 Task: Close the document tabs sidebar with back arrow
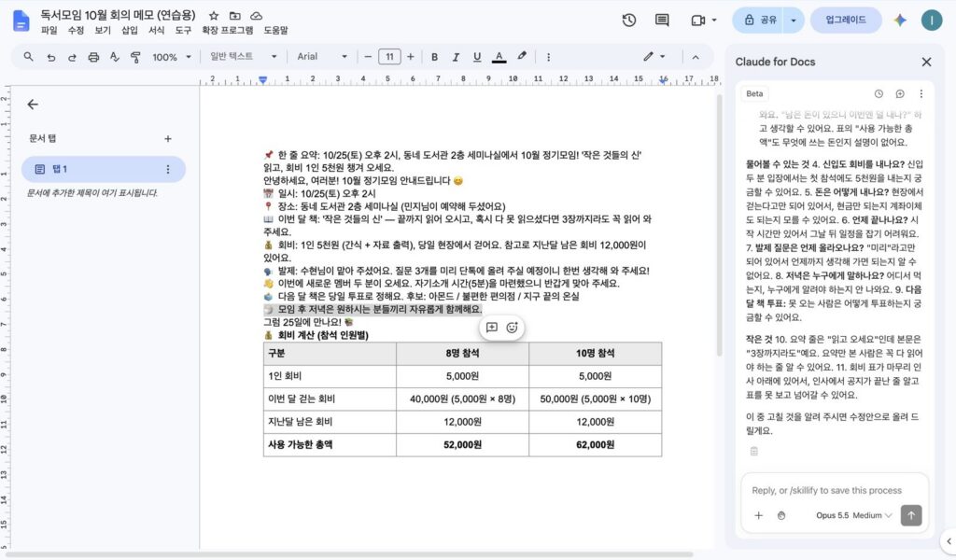[x=33, y=105]
